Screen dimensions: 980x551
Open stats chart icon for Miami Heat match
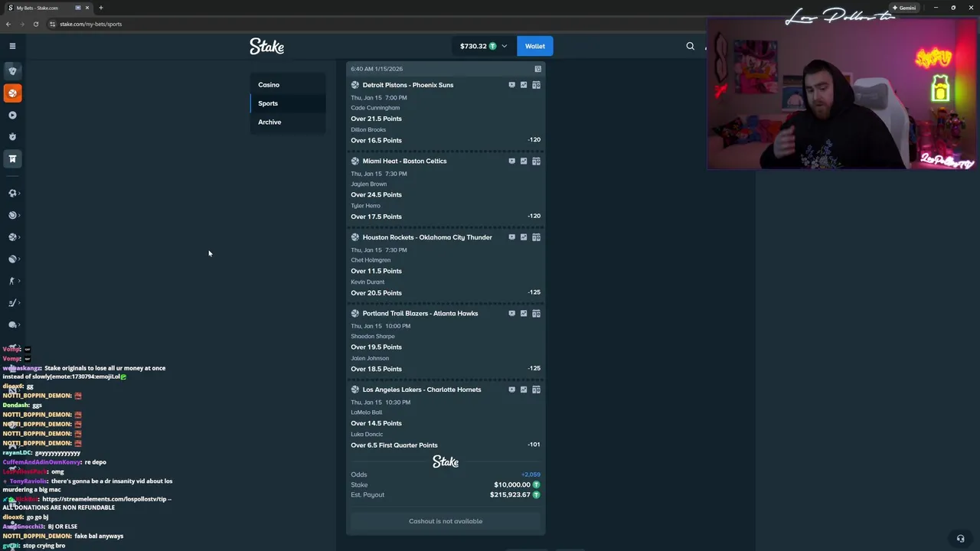(524, 161)
